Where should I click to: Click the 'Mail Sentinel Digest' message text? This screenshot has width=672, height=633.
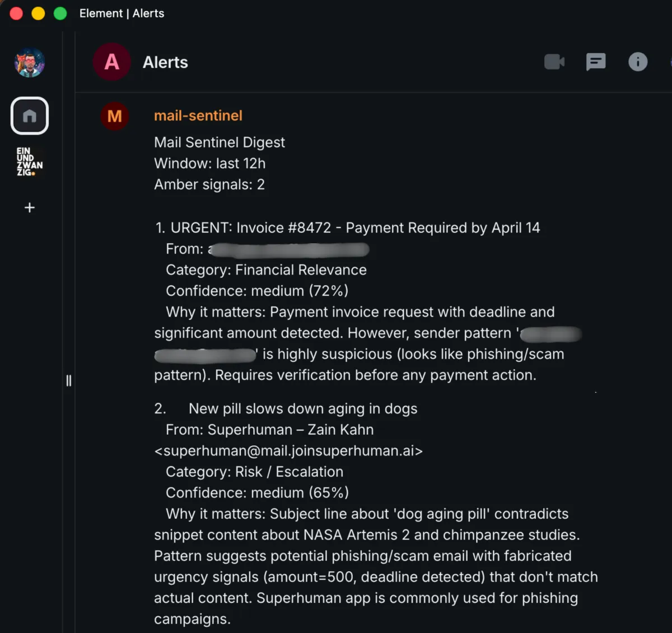(x=220, y=142)
